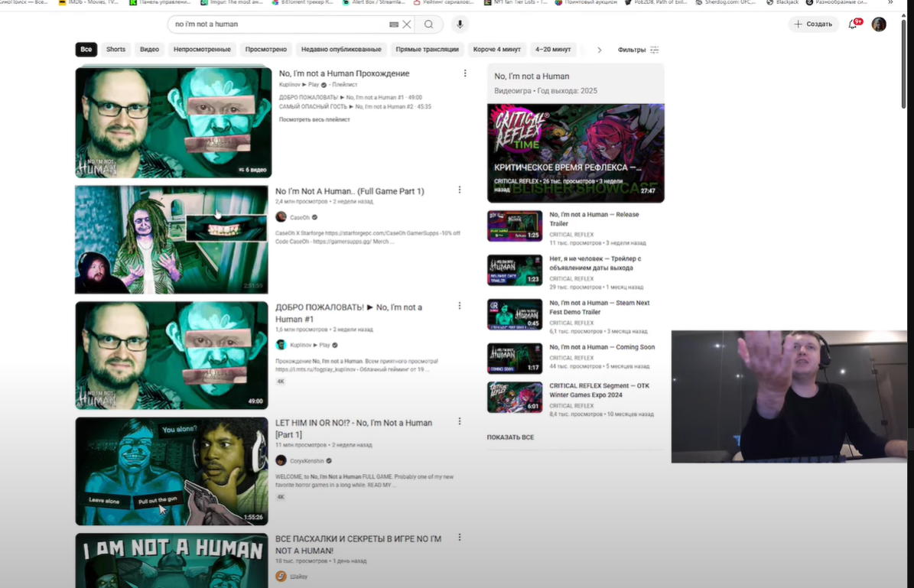Start voice search with microphone

[x=460, y=24]
